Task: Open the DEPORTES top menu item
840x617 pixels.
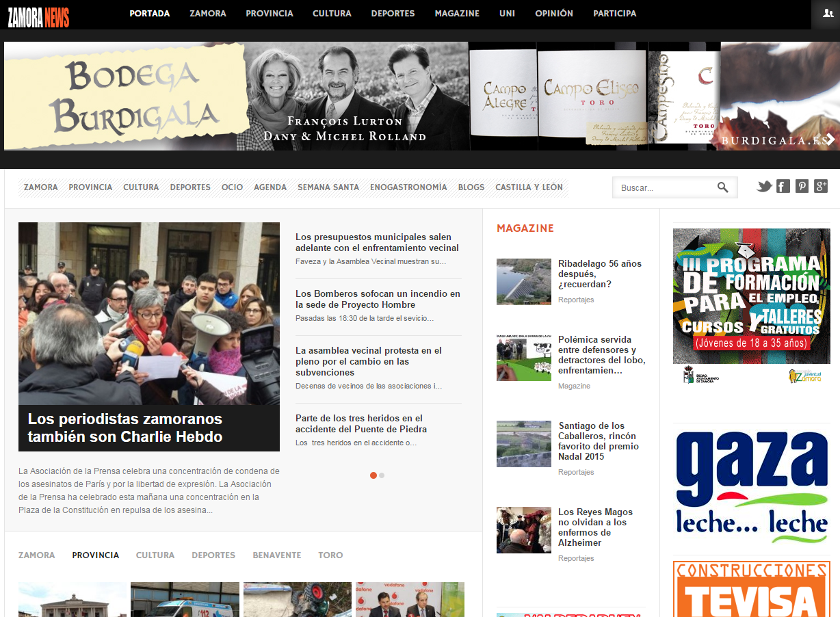Action: coord(393,14)
